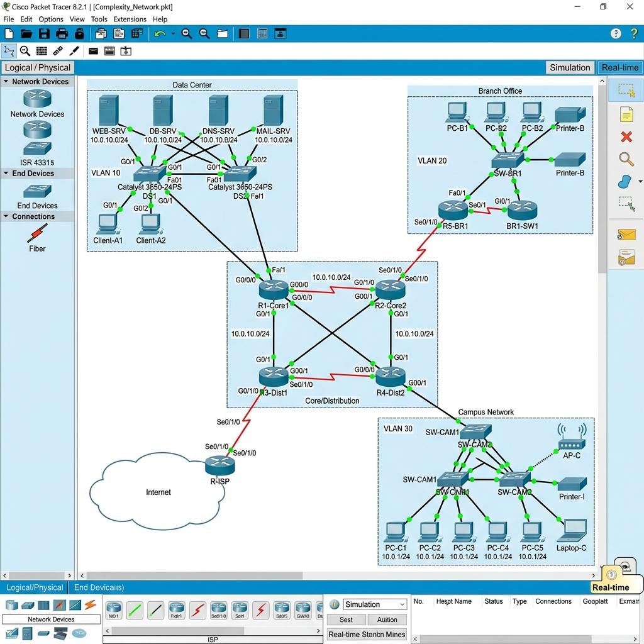The height and width of the screenshot is (644, 644).
Task: Collapse the Connections section
Action: pyautogui.click(x=6, y=216)
